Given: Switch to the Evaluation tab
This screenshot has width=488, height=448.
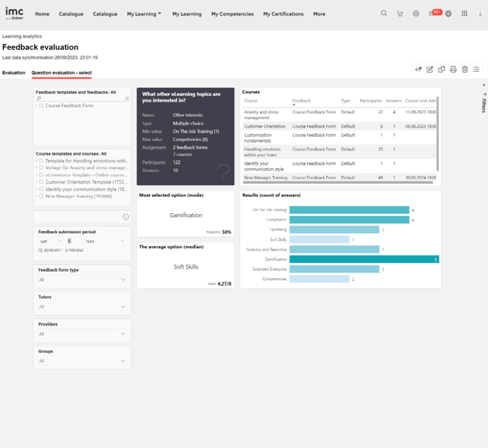Looking at the screenshot, I should coord(14,73).
